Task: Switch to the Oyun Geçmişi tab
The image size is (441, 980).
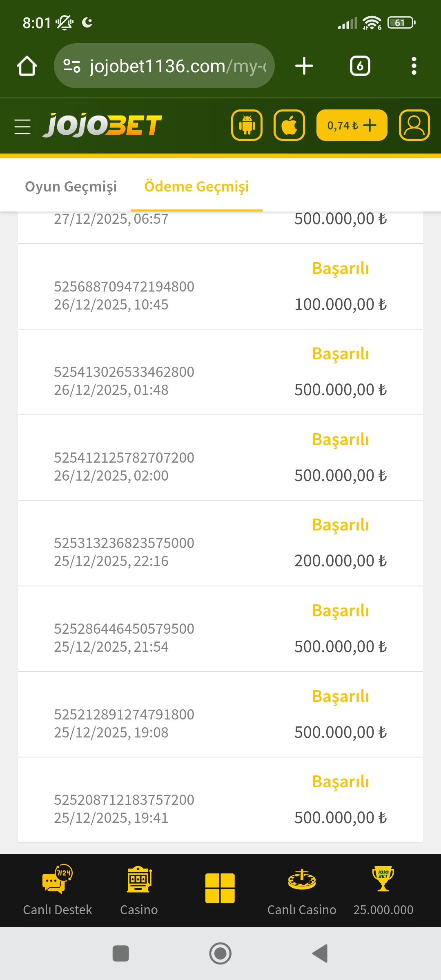Action: [71, 187]
